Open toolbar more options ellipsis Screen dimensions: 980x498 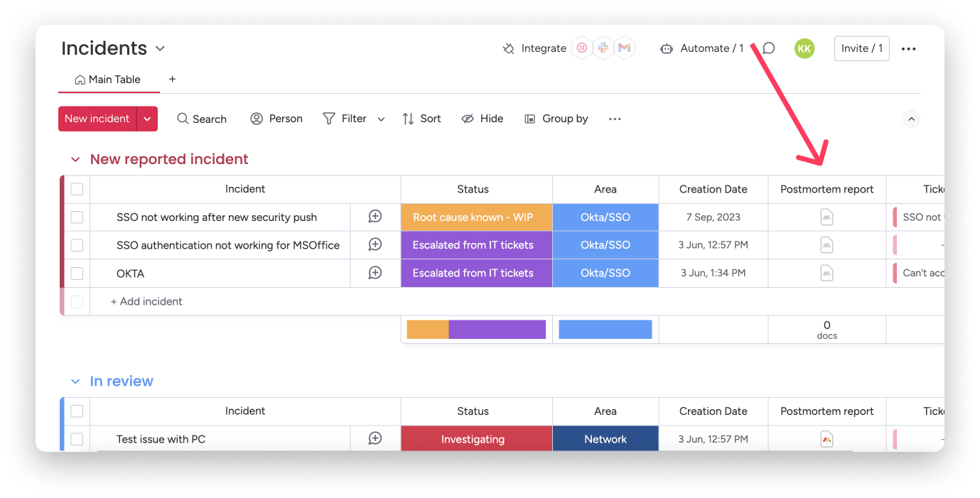pyautogui.click(x=615, y=119)
